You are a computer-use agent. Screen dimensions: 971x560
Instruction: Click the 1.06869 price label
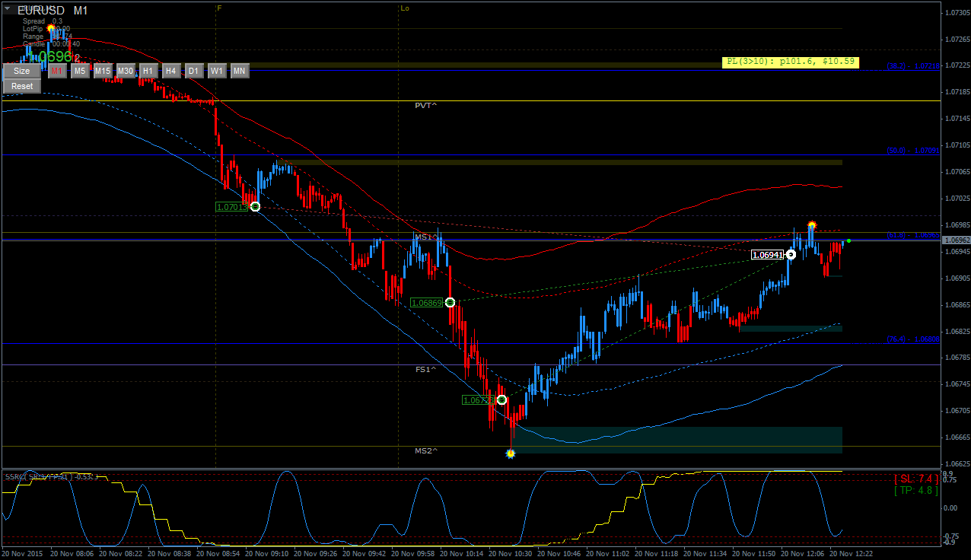click(427, 302)
